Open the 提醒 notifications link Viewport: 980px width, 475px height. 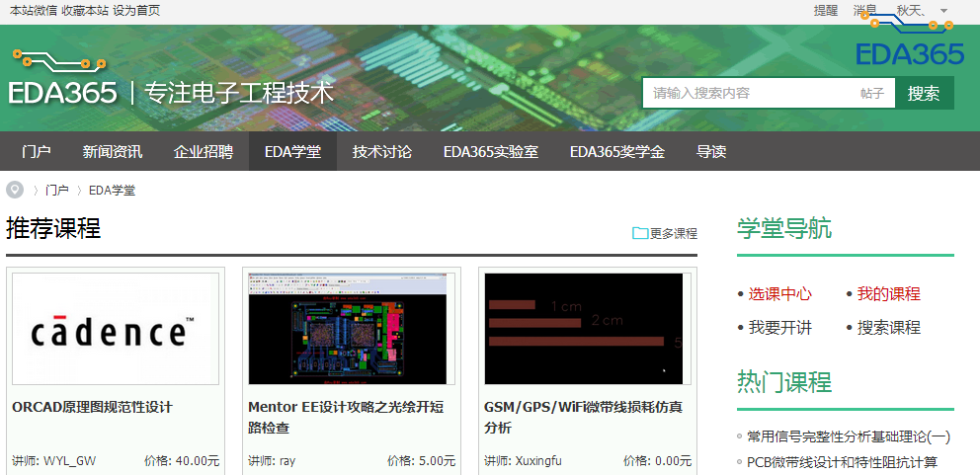point(826,11)
